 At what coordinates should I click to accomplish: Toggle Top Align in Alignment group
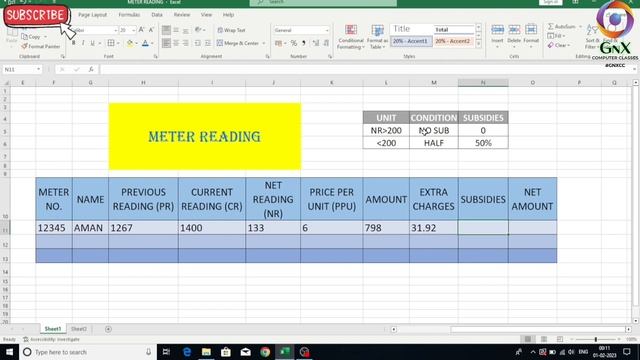166,30
